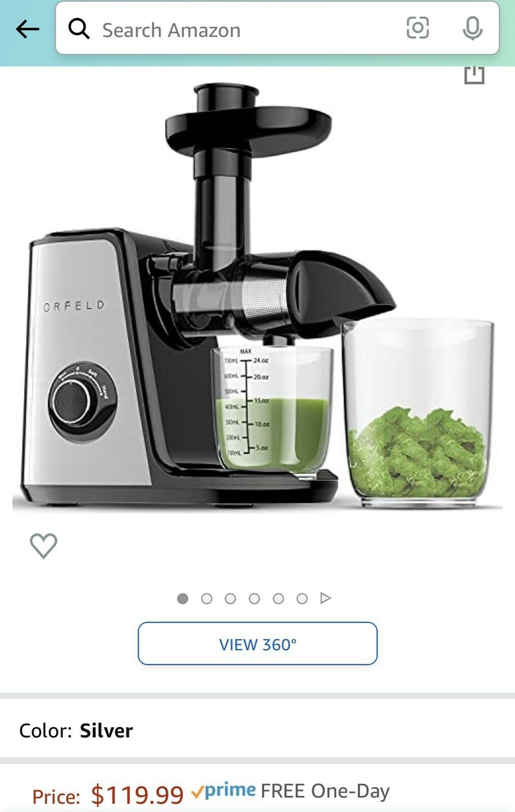Switch to the second image dot
The image size is (515, 812).
coord(207,599)
